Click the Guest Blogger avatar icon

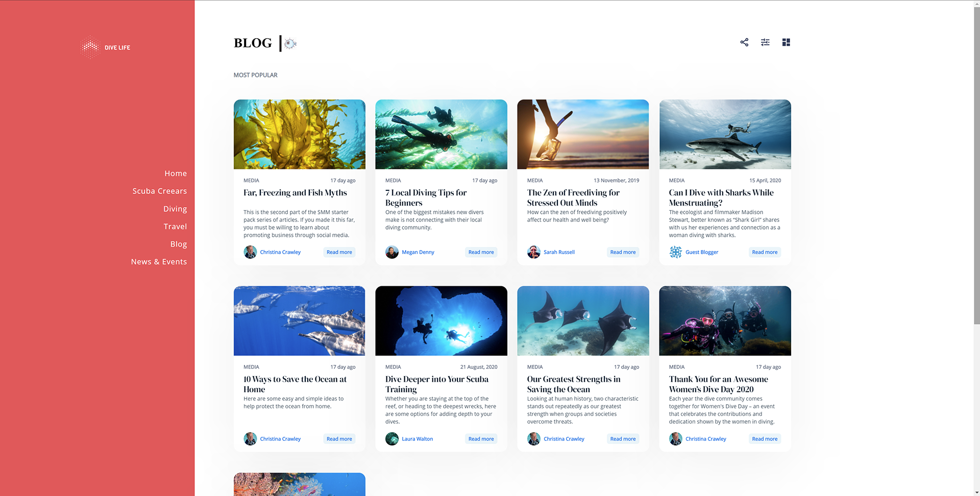pyautogui.click(x=676, y=252)
